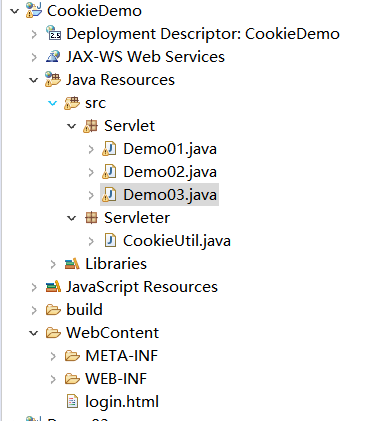The width and height of the screenshot is (383, 421).
Task: Select the META-INF folder
Action: click(x=121, y=356)
